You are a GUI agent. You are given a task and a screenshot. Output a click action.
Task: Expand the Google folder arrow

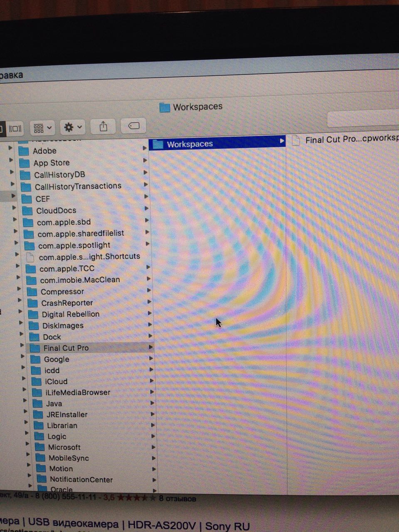151,358
